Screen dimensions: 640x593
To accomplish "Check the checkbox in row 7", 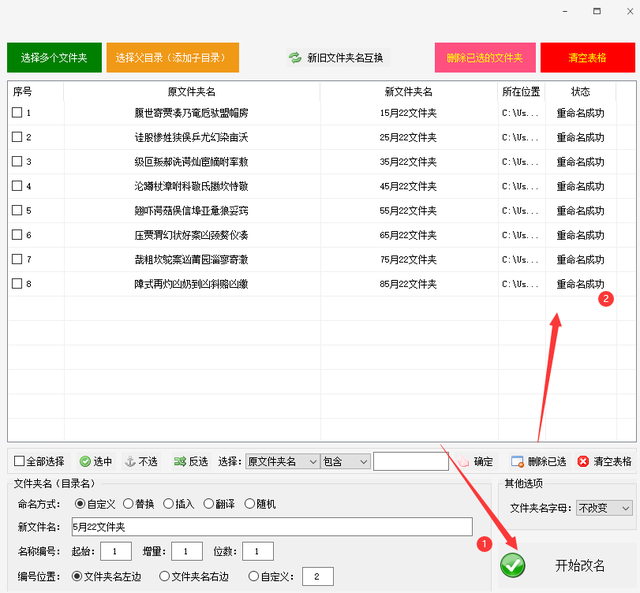I will [17, 259].
